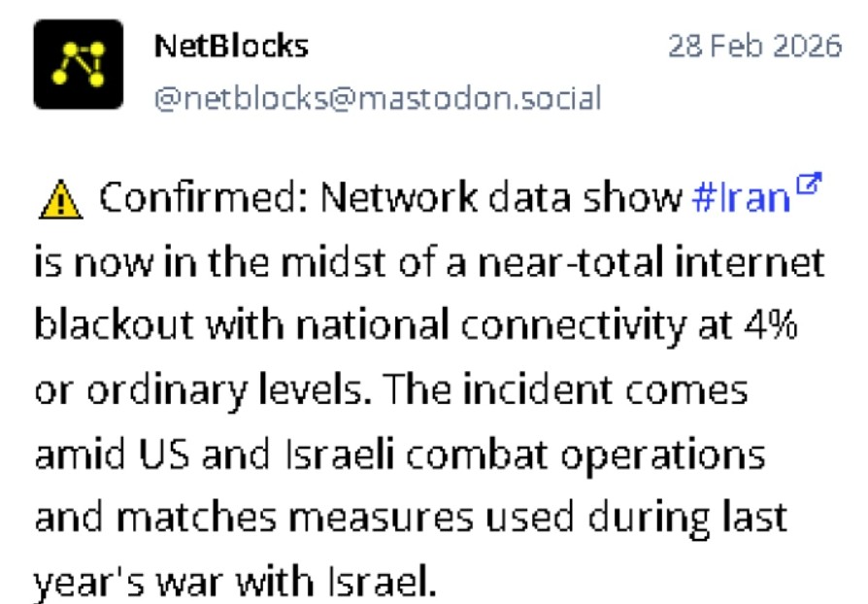
Task: Click the phrase "near-total internet"
Action: pyautogui.click(x=642, y=262)
